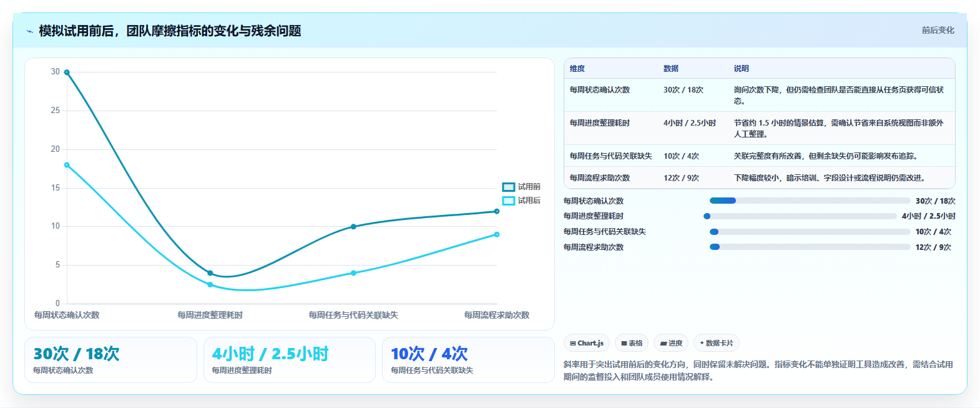This screenshot has width=980, height=408.
Task: Select the 试用前 data point at 每周状态确认次数
Action: tap(67, 72)
